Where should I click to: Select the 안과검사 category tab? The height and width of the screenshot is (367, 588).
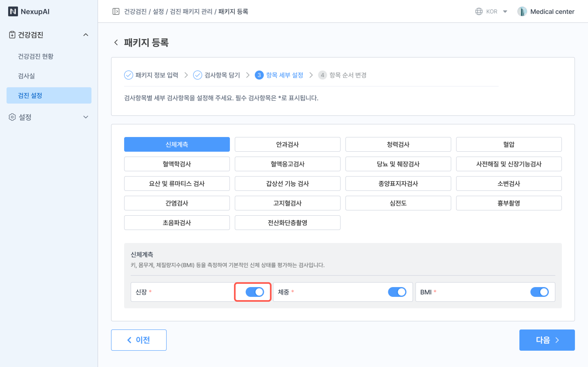point(287,144)
